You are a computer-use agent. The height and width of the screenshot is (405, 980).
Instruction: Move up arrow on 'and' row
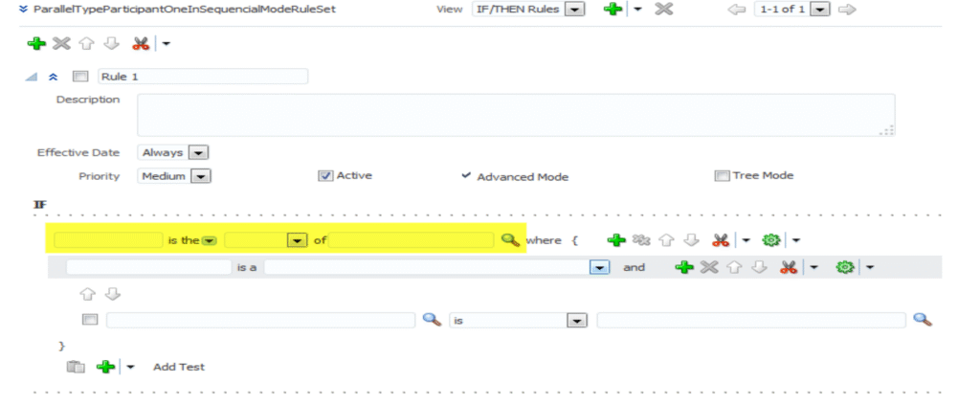[x=734, y=267]
